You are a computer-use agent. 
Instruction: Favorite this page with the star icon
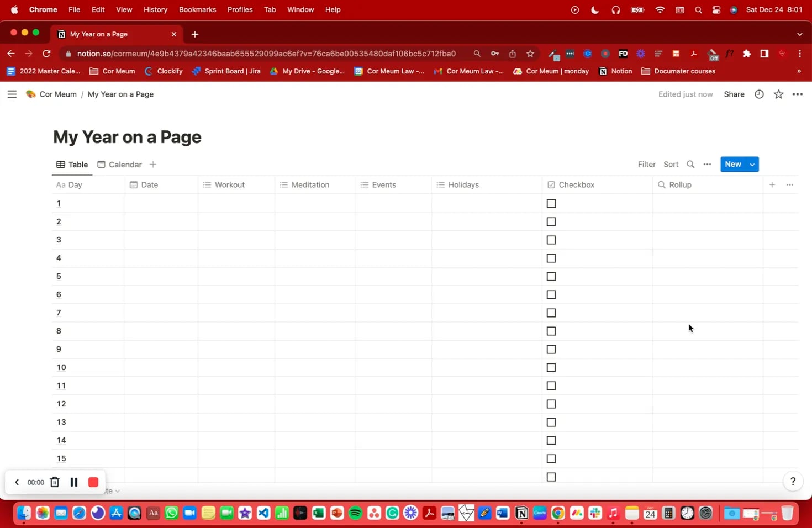tap(779, 94)
